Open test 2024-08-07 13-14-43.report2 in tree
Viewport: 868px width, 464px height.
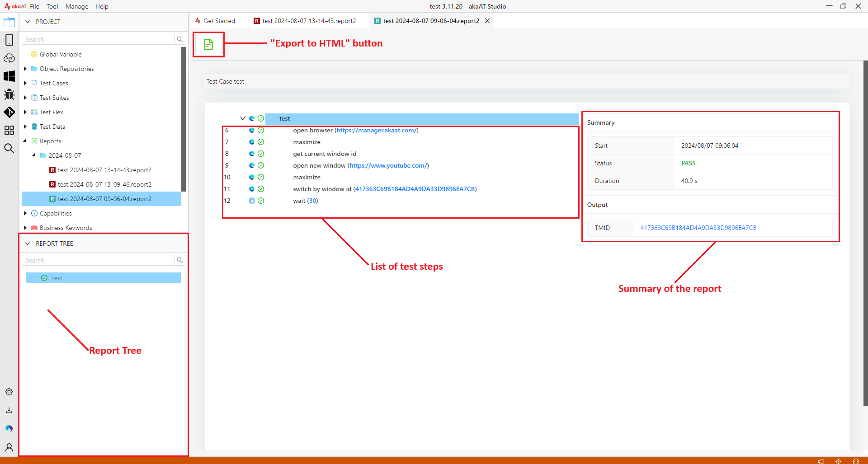(104, 170)
